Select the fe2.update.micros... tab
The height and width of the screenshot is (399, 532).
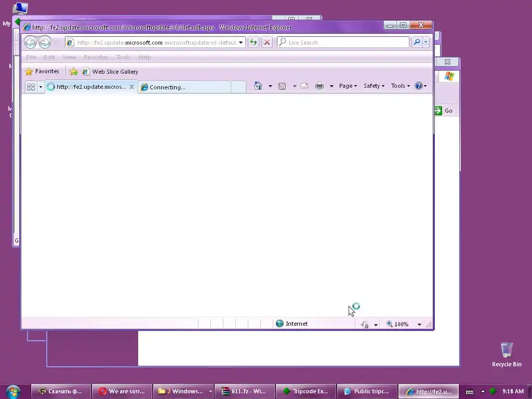click(87, 87)
